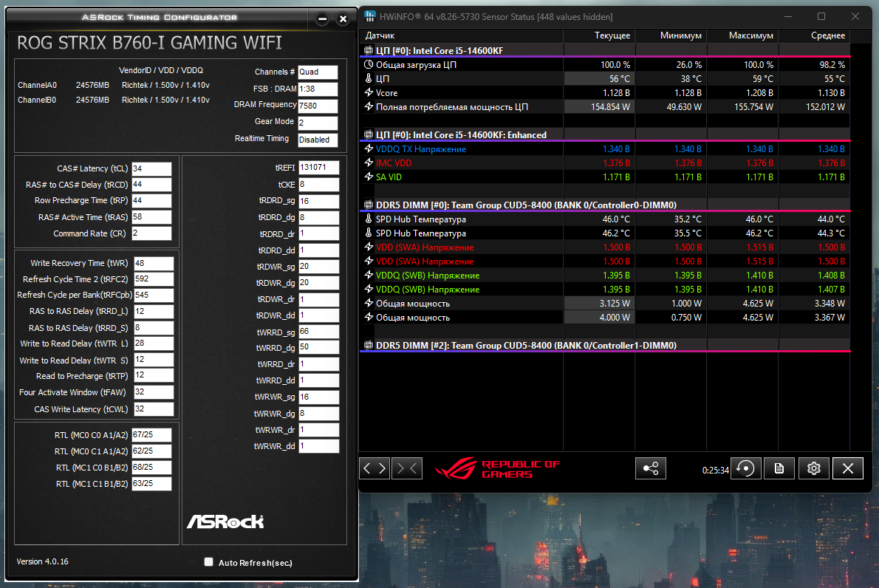Click the expand left-right arrows button
The image size is (879, 588).
pyautogui.click(x=374, y=468)
